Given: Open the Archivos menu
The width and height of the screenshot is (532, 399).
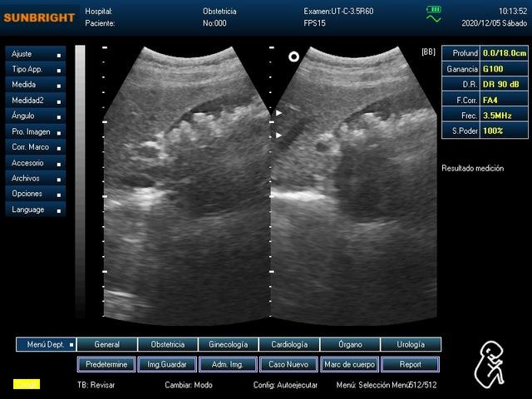Looking at the screenshot, I should click(x=36, y=179).
